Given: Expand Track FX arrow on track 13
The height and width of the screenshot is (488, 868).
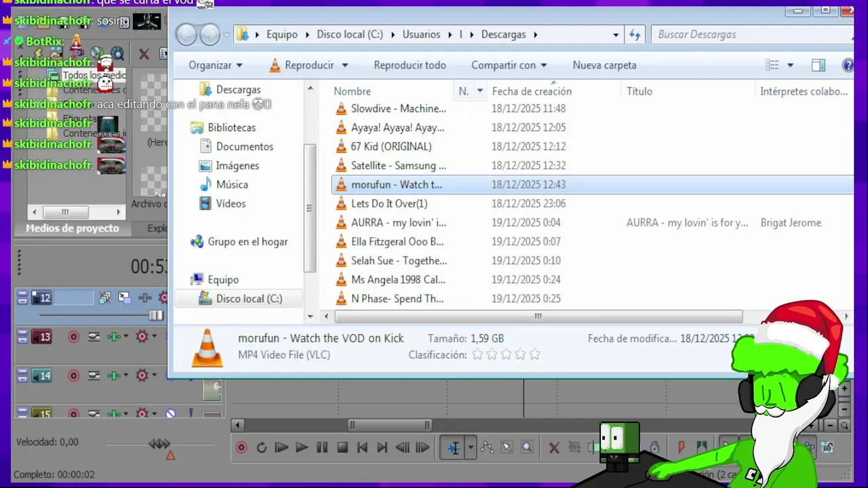Looking at the screenshot, I should [x=125, y=337].
